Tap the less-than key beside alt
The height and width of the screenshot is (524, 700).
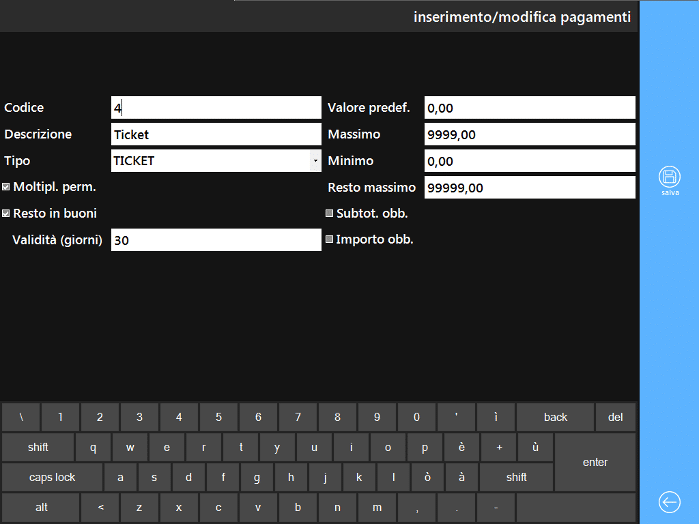[100, 507]
